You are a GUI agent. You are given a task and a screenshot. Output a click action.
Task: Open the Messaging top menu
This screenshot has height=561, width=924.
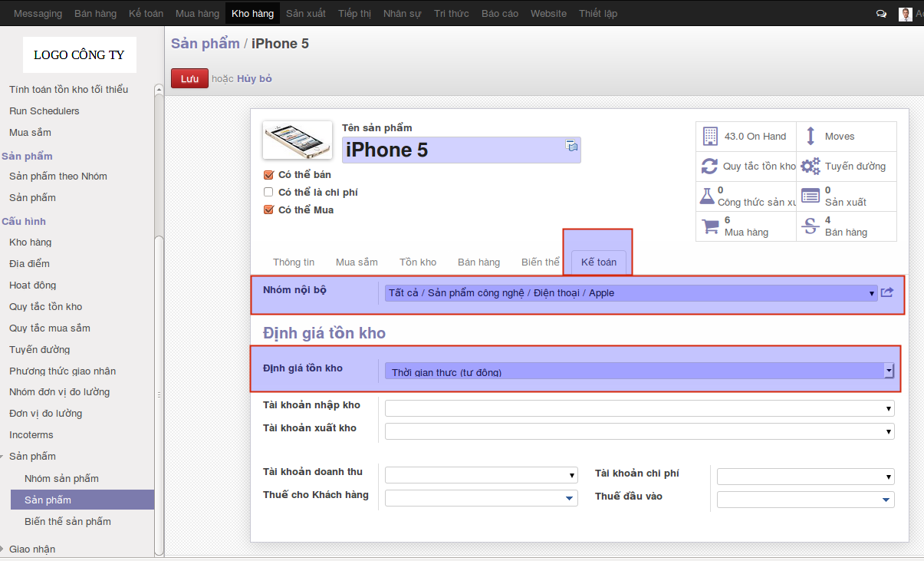[38, 14]
